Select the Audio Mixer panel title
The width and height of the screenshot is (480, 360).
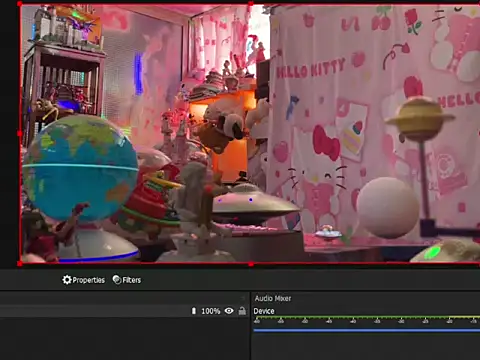tap(273, 298)
